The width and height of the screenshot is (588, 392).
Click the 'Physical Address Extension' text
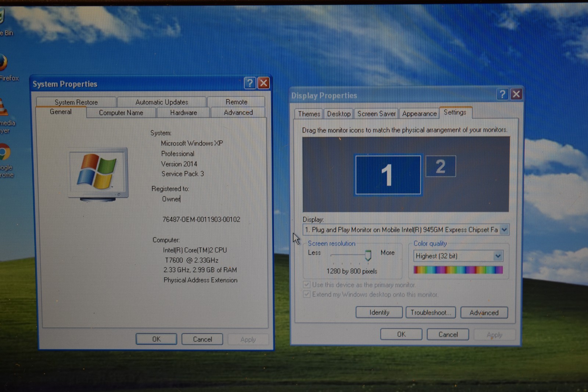pyautogui.click(x=200, y=280)
